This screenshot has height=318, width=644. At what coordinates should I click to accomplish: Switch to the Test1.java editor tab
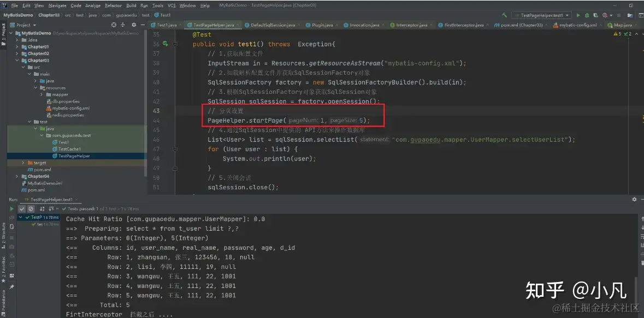pos(166,25)
